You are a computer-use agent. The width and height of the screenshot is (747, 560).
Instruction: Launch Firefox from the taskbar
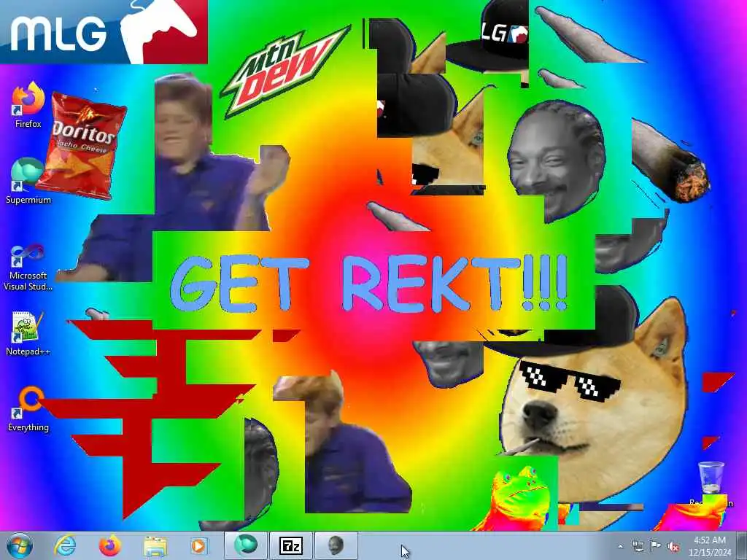tap(109, 545)
